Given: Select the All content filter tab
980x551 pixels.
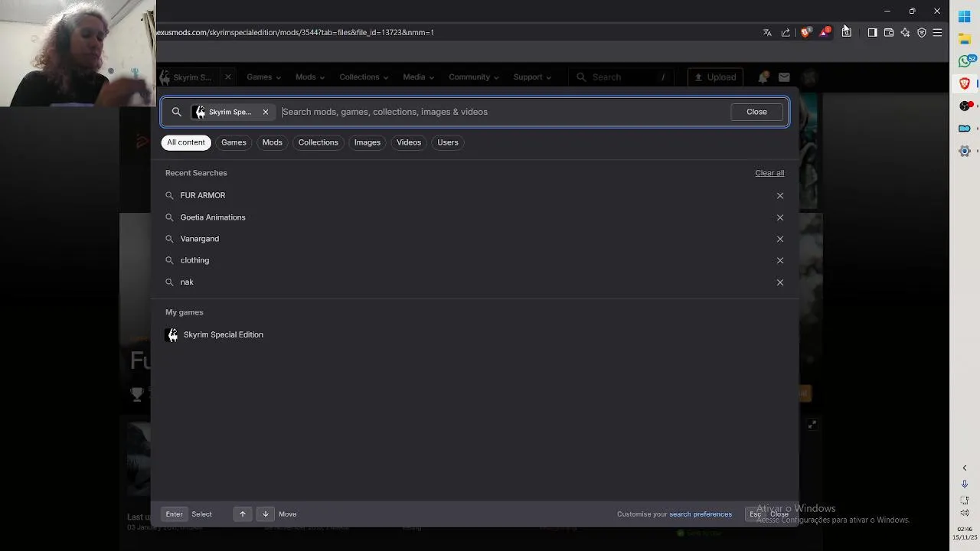Looking at the screenshot, I should (186, 142).
